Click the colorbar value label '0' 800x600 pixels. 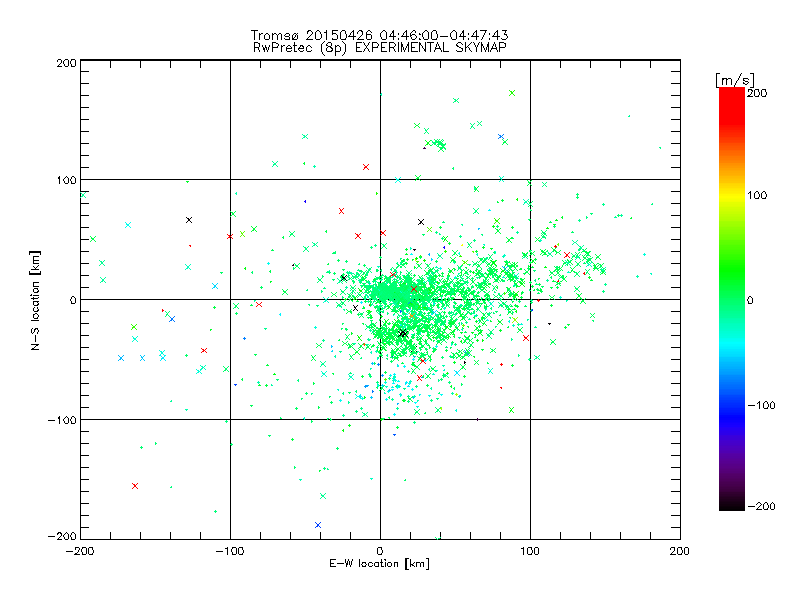click(x=750, y=300)
